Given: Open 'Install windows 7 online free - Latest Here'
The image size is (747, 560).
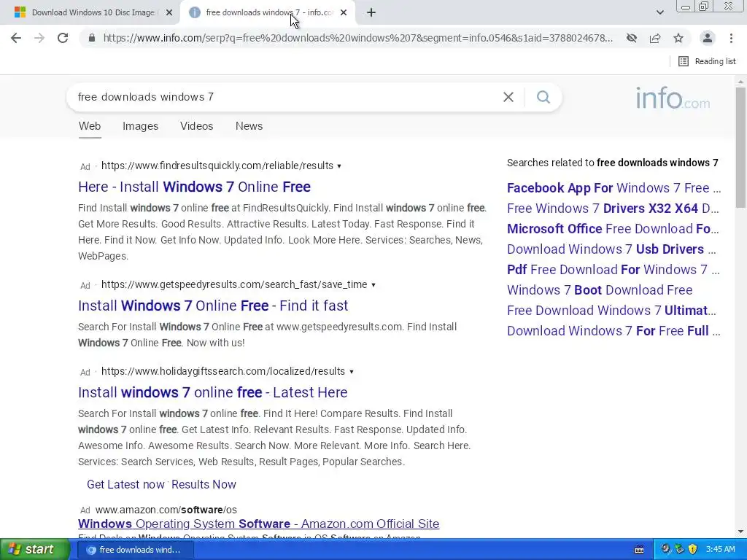Looking at the screenshot, I should (x=212, y=392).
